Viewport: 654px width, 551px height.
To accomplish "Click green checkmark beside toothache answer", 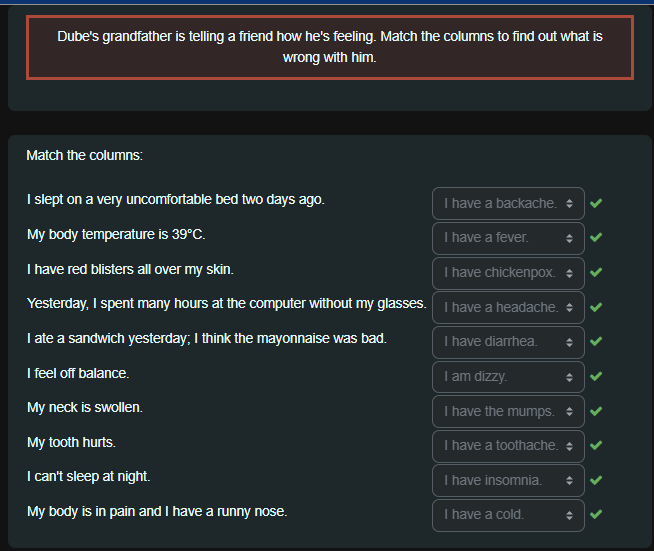I will 596,445.
